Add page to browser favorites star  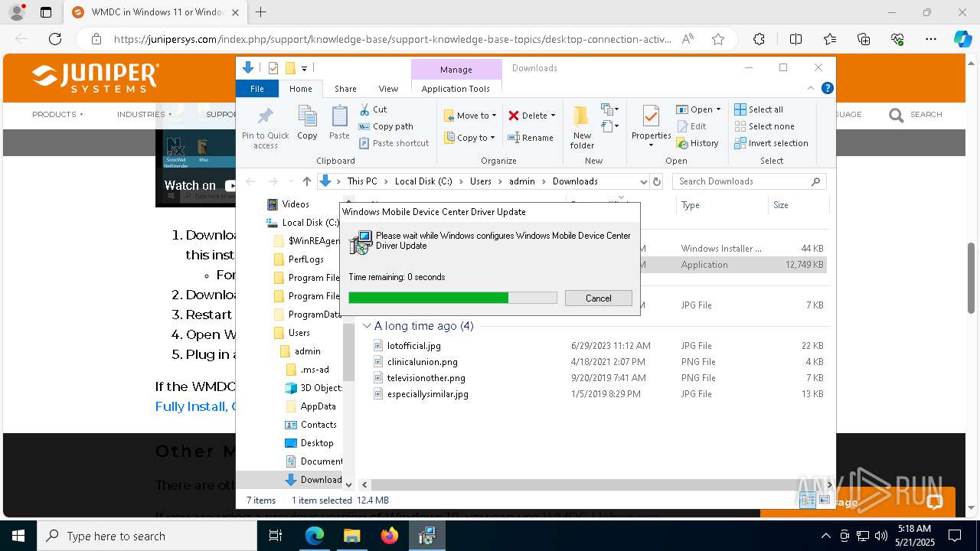click(718, 39)
